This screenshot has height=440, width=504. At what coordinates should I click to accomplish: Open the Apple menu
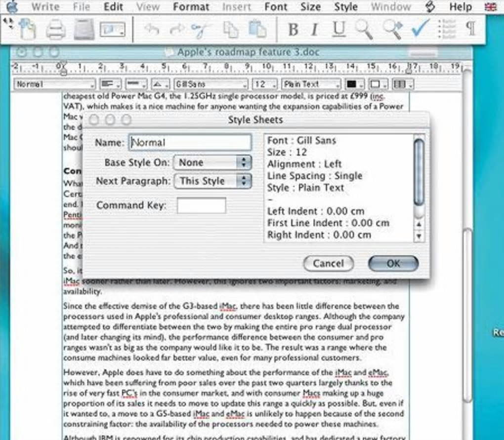12,7
